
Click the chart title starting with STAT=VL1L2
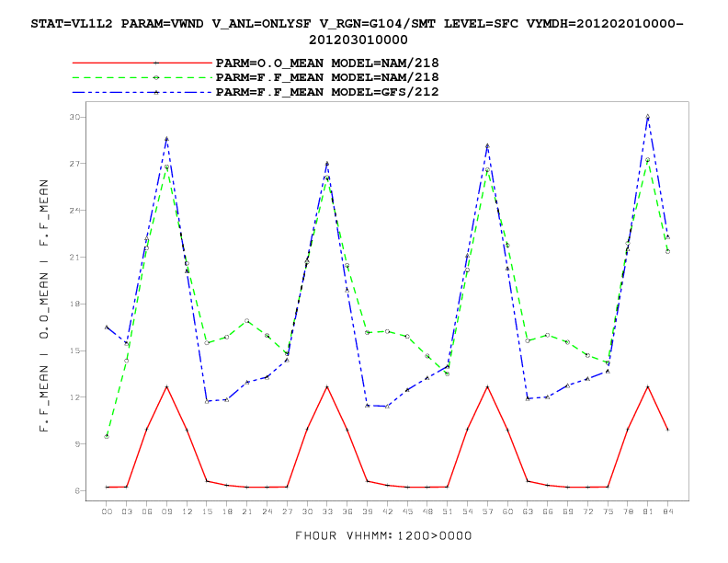[x=358, y=31]
